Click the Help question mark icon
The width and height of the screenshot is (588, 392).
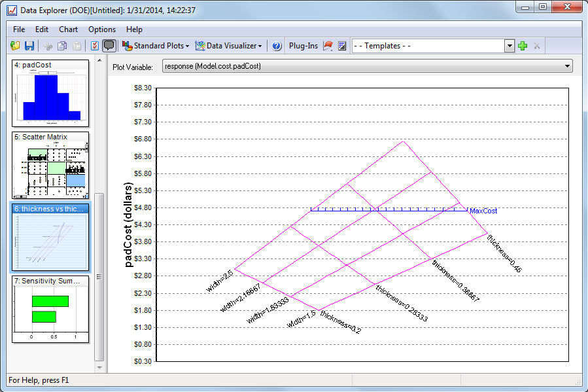point(277,46)
